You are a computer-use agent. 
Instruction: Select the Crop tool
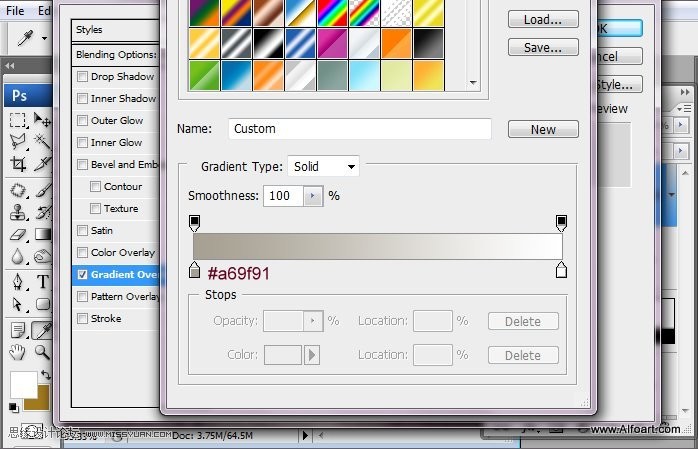[x=17, y=164]
